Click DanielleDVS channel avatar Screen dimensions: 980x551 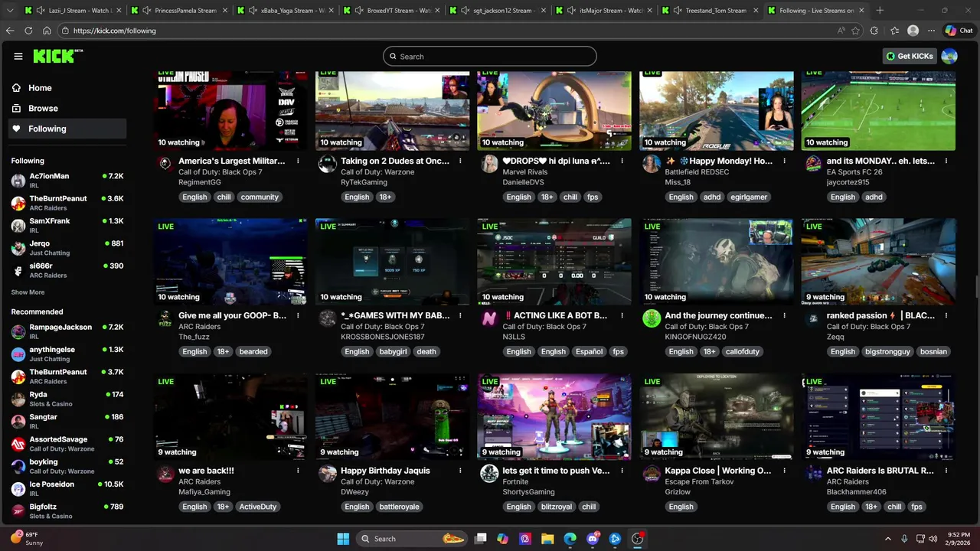tap(489, 164)
